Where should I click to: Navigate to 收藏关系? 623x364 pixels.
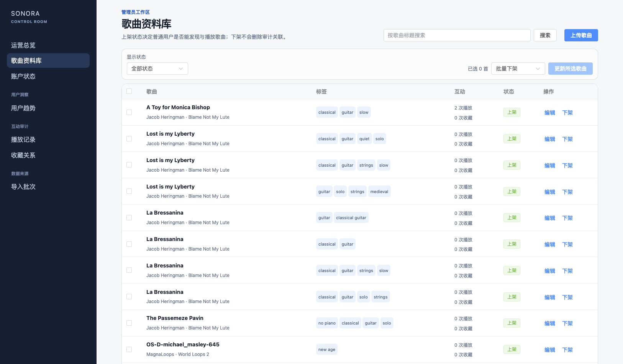pos(48,155)
